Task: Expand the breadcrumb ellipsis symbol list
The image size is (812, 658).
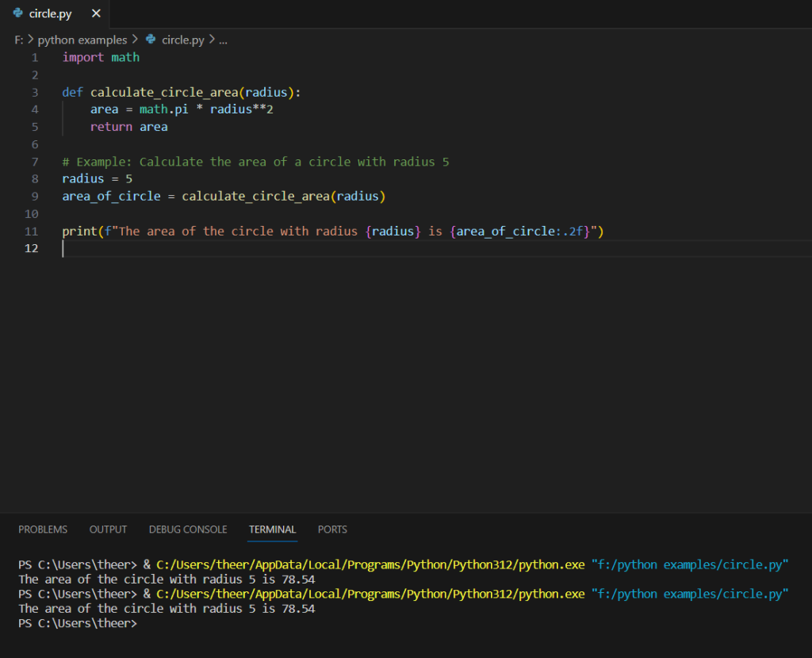Action: (223, 40)
